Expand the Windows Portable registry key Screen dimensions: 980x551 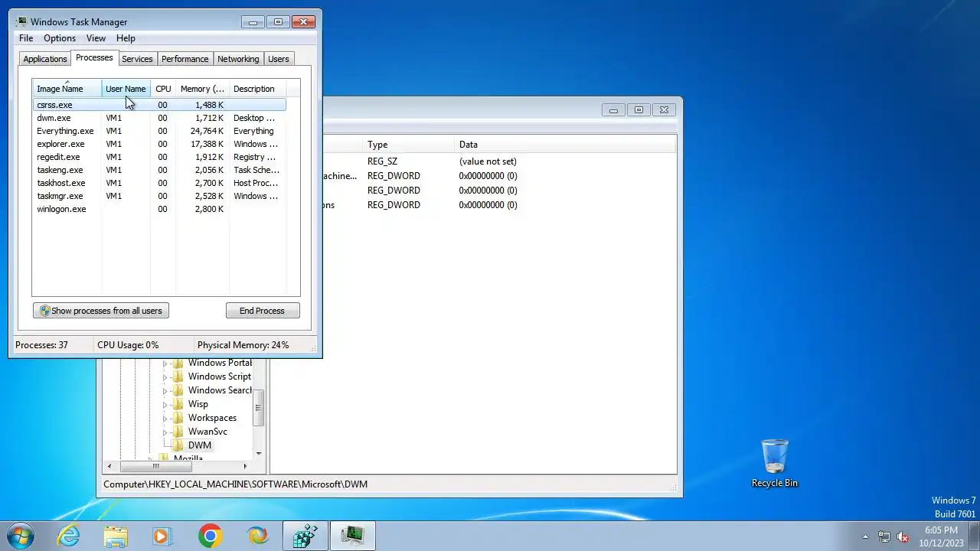[165, 364]
